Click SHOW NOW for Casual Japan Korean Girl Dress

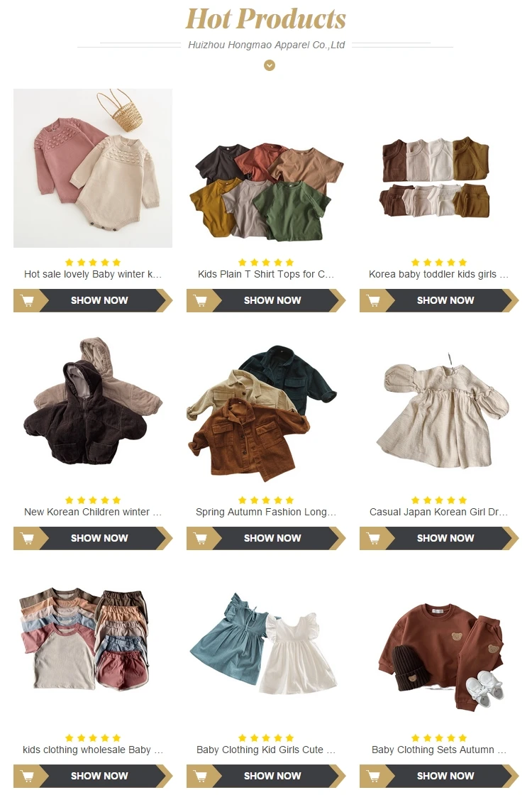pos(445,539)
